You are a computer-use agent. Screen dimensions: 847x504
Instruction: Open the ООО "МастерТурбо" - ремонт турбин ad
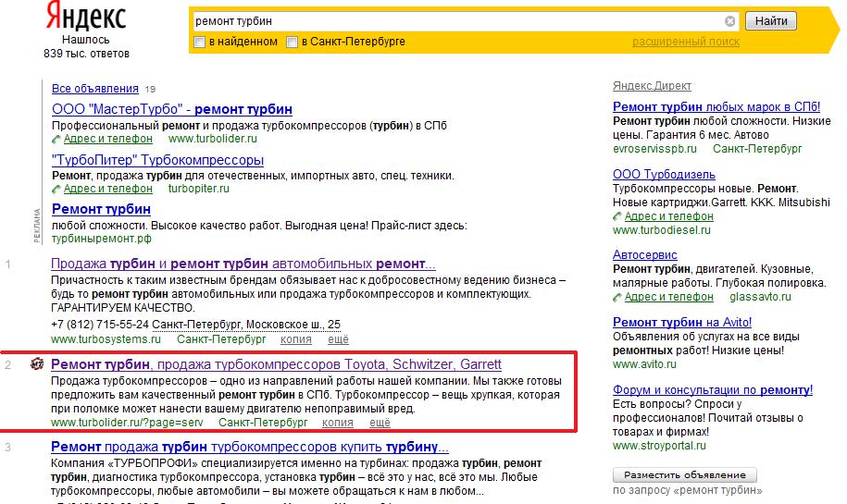pyautogui.click(x=172, y=109)
